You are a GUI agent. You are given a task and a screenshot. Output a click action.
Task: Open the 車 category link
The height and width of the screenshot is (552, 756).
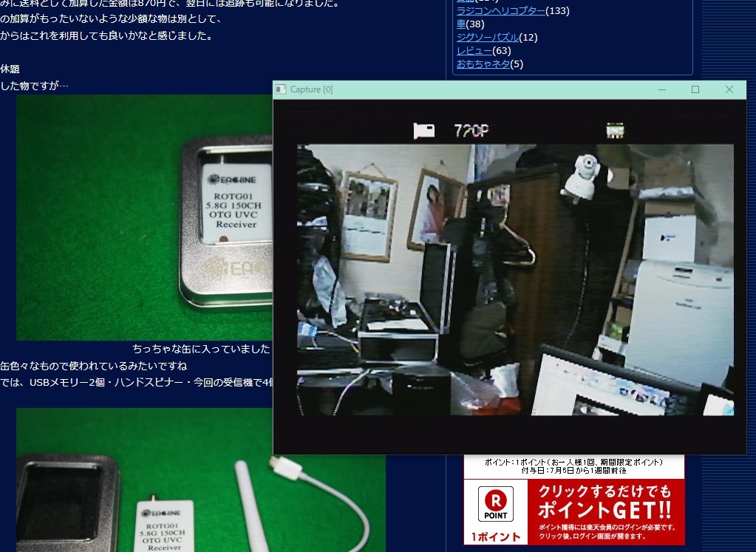(460, 24)
